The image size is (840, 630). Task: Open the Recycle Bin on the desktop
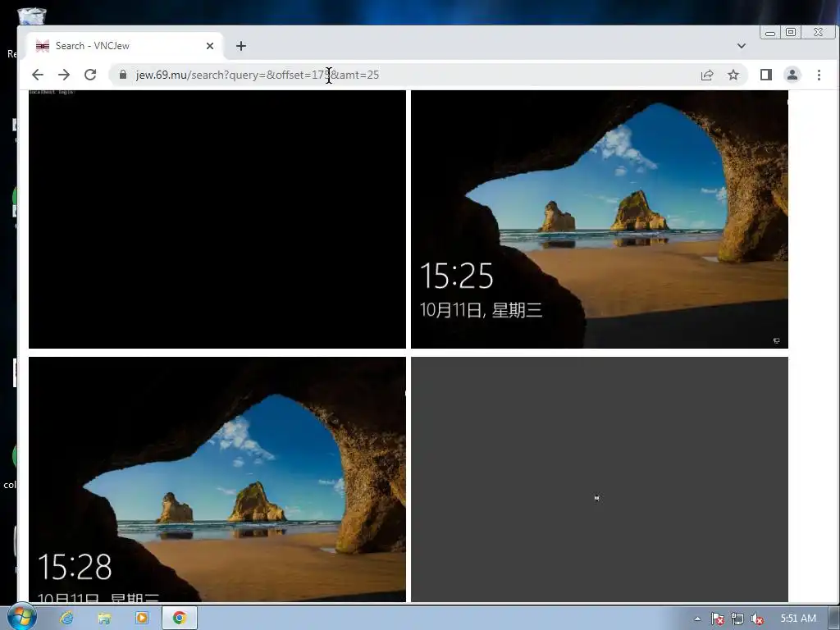click(31, 16)
